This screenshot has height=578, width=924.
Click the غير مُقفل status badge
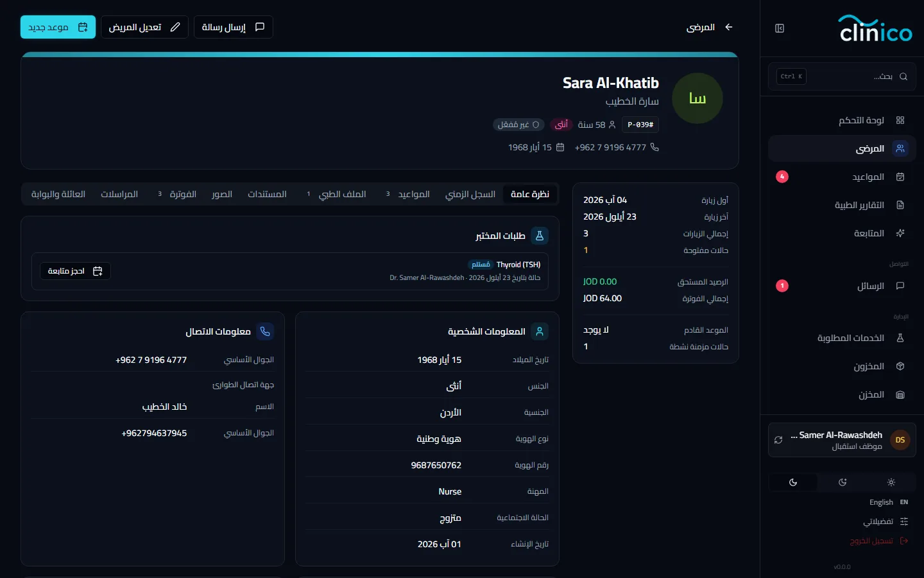518,125
